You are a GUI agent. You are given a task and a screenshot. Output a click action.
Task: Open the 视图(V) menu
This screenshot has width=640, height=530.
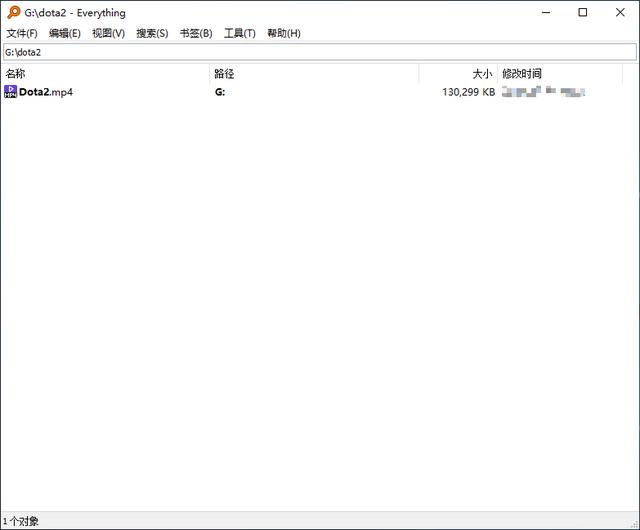[x=108, y=33]
